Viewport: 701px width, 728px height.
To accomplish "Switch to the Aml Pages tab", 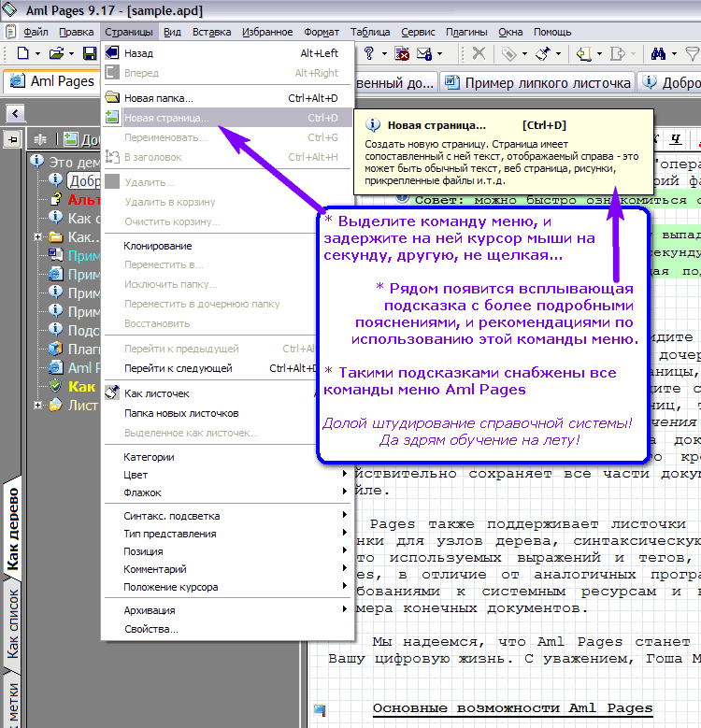I will 52,81.
